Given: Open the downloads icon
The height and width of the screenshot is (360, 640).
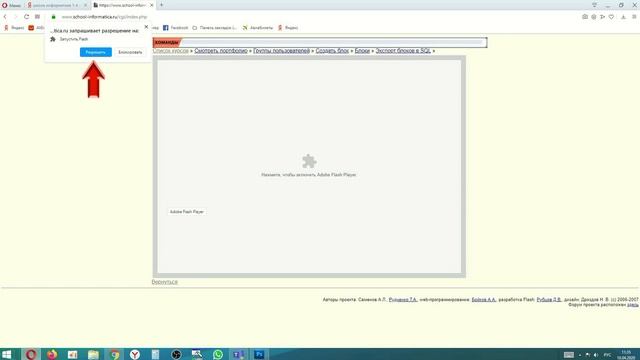Looking at the screenshot, I should [623, 17].
